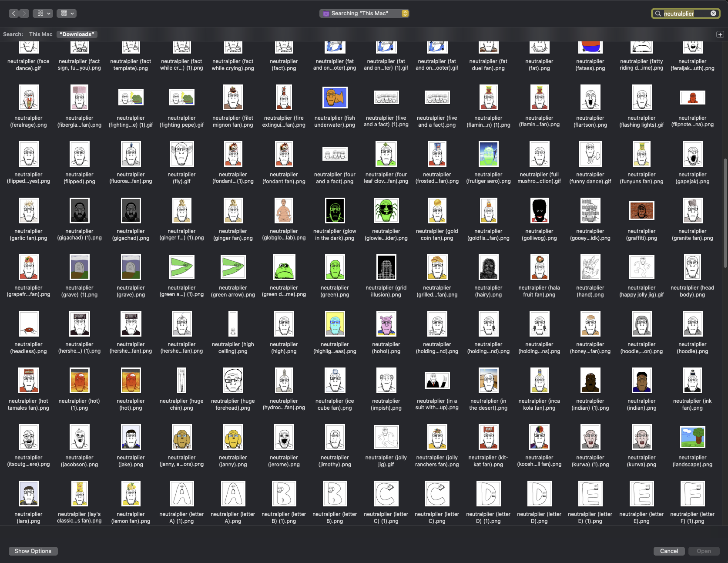Switch search scope to This Mac
728x563 pixels.
pyautogui.click(x=40, y=34)
